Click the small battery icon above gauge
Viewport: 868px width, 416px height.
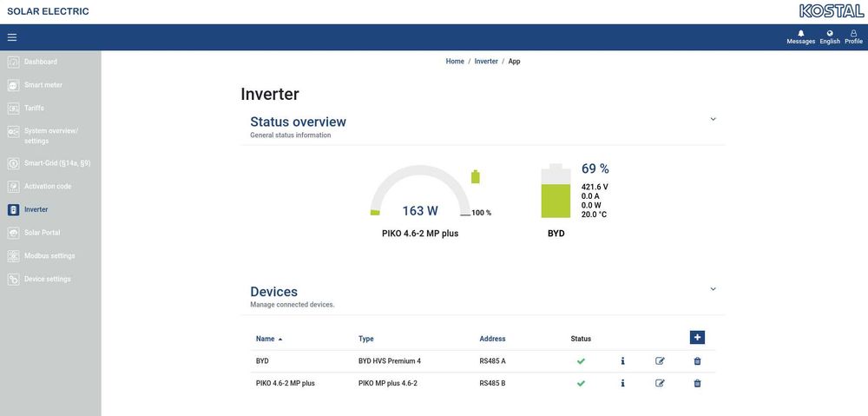[x=475, y=176]
